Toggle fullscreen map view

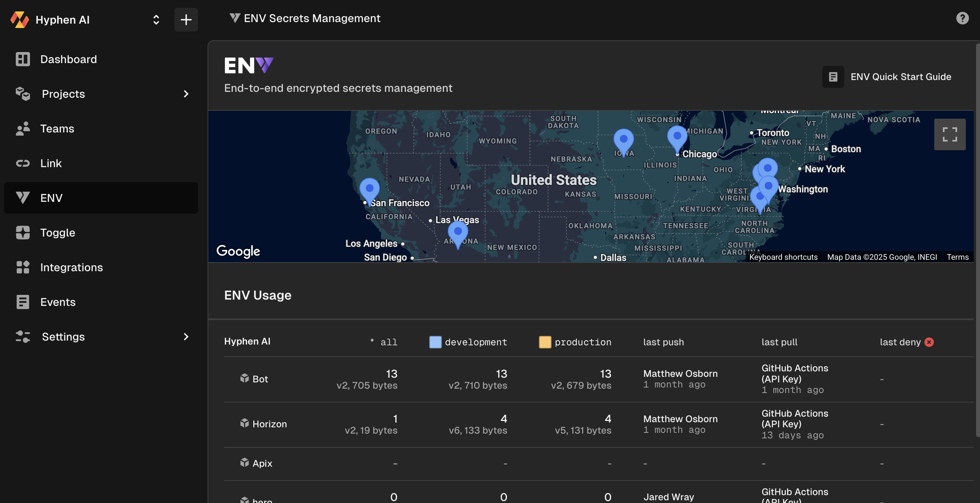click(x=950, y=134)
